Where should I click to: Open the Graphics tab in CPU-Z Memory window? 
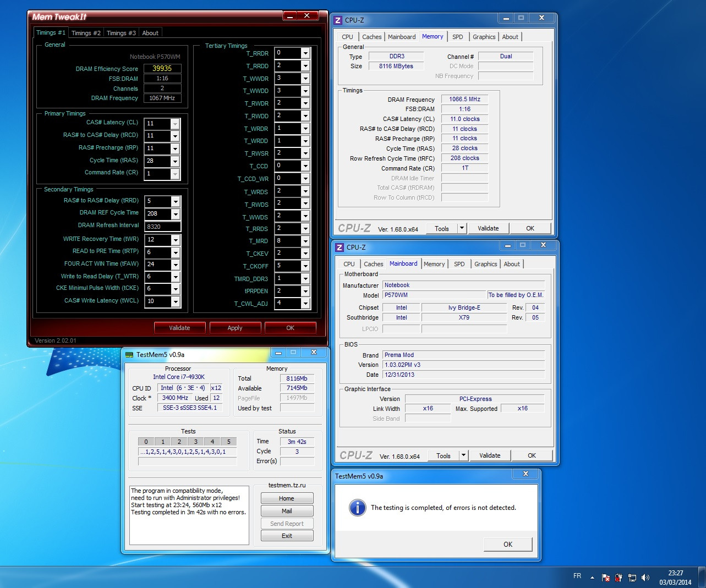[x=484, y=37]
